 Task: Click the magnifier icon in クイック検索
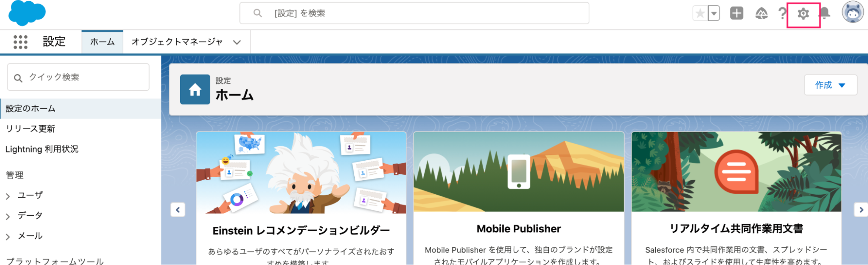(18, 78)
